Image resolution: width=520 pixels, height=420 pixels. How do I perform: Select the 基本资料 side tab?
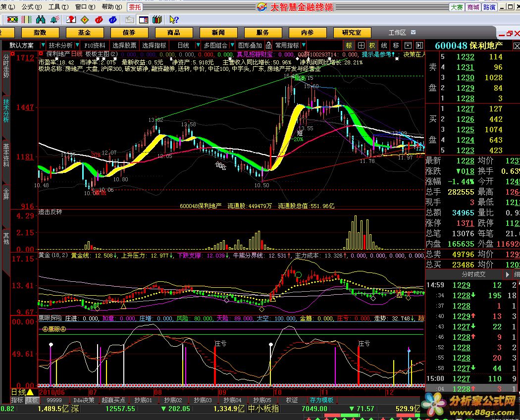(6, 155)
